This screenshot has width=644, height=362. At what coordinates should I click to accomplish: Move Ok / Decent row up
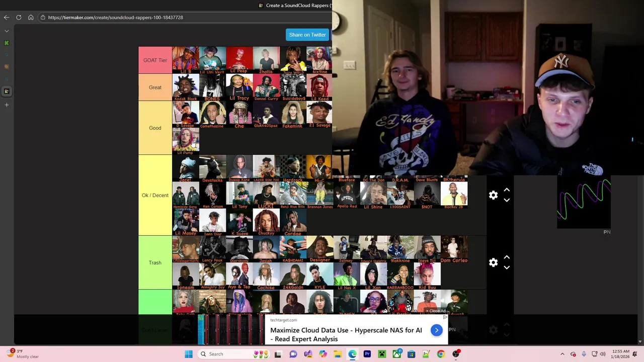pos(507,190)
